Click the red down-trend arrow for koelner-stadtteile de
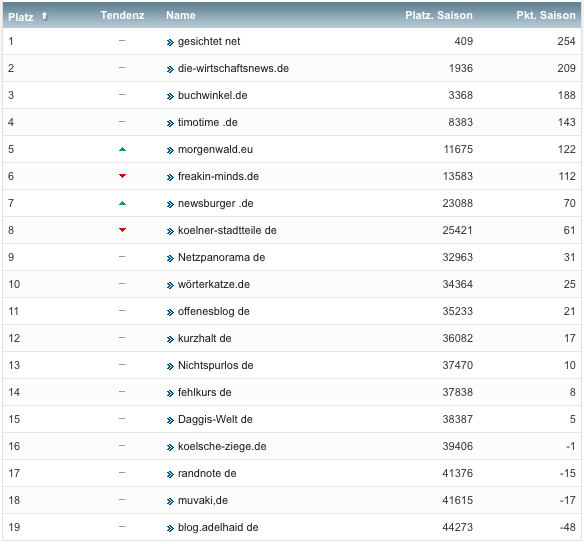The image size is (584, 544). tap(123, 230)
